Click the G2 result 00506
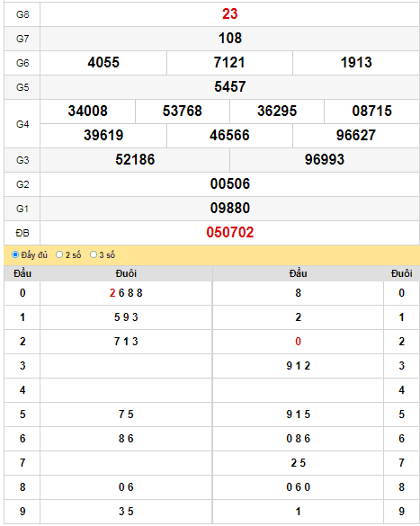 tap(230, 183)
